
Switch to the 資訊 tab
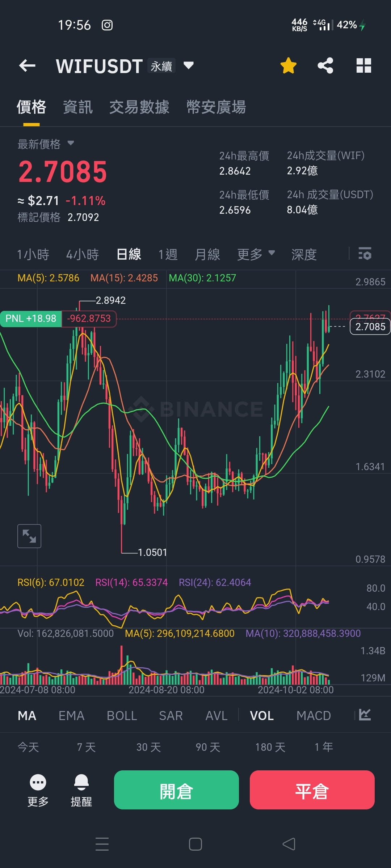(78, 107)
